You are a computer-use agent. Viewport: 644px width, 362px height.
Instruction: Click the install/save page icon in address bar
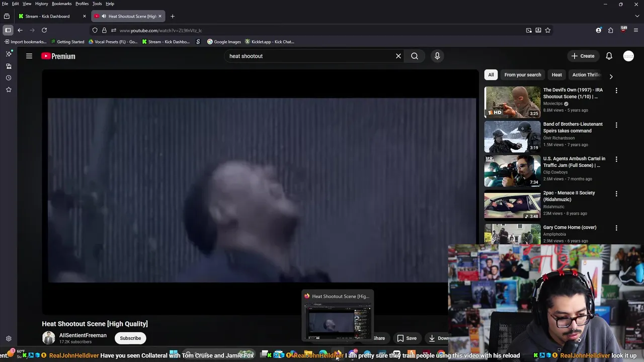(538, 30)
